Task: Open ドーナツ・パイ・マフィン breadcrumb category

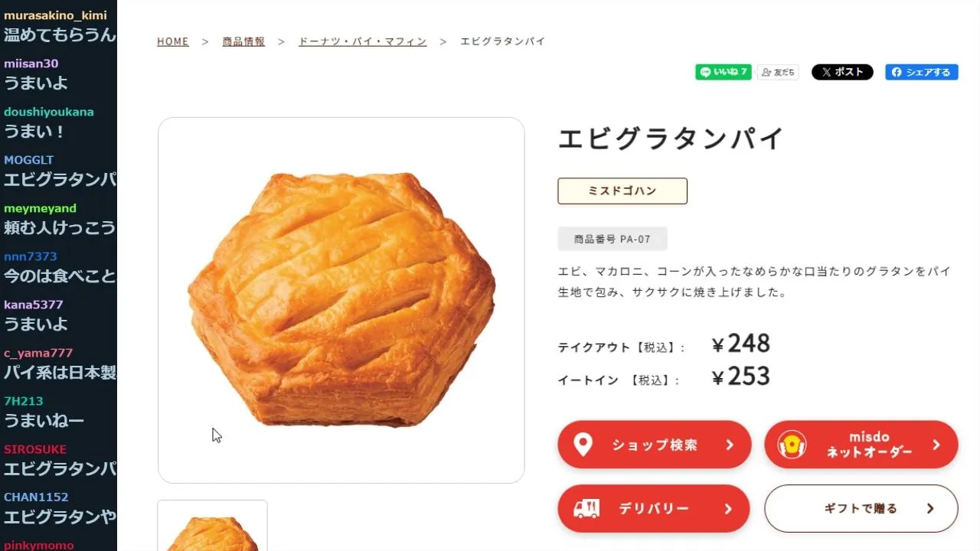Action: (362, 41)
